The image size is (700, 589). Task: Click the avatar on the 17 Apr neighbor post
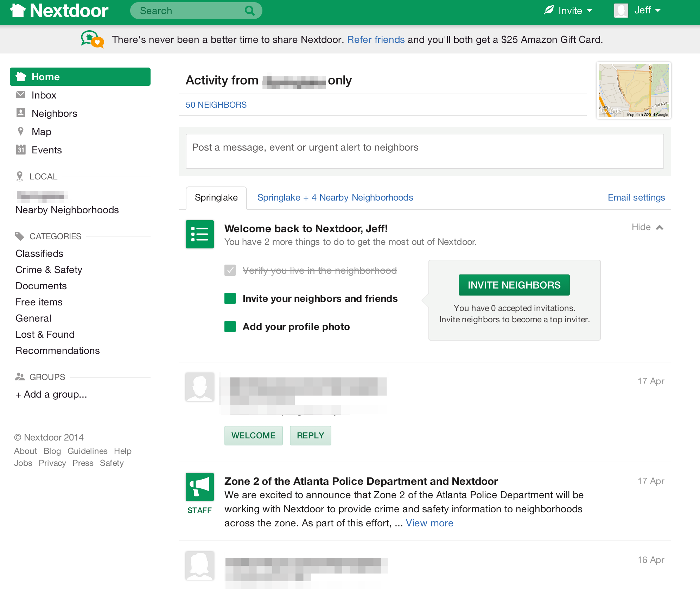point(200,387)
